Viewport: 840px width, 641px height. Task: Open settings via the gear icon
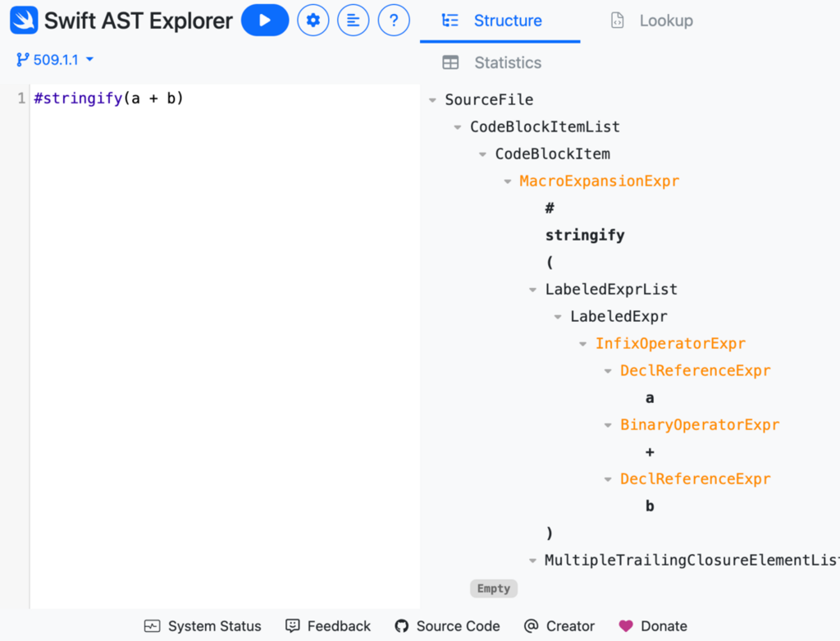click(313, 21)
